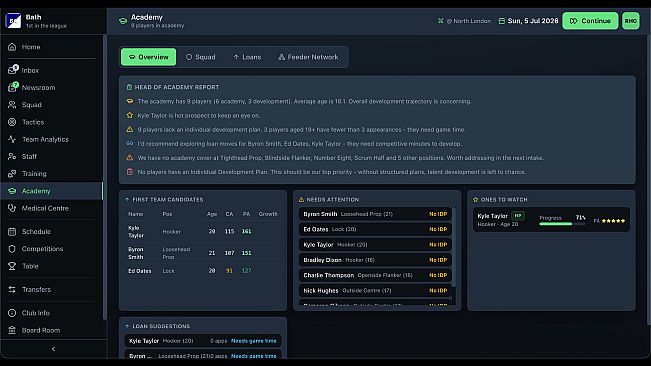The width and height of the screenshot is (651, 366).
Task: Open the Loans tab
Action: [x=247, y=57]
